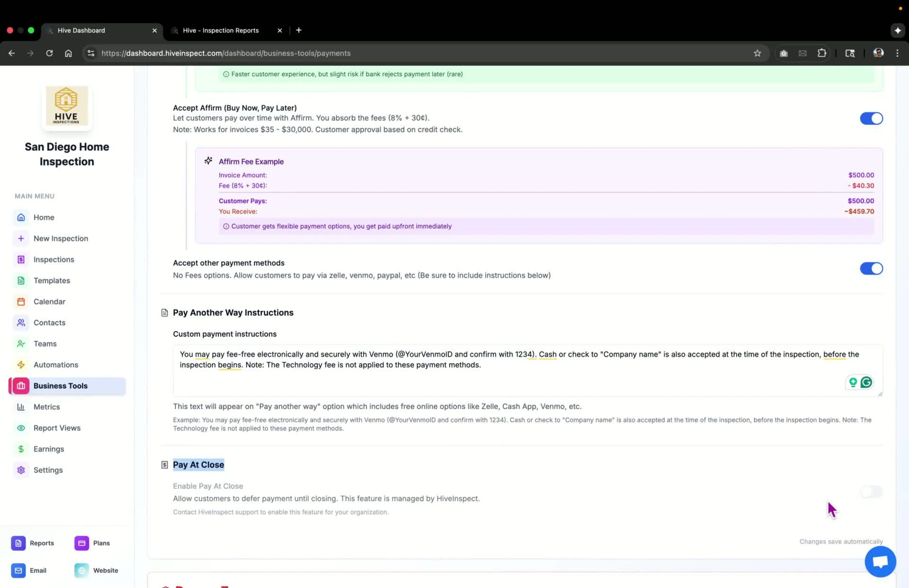Viewport: 909px width, 588px height.
Task: Turn off Accept other payment methods
Action: tap(871, 268)
